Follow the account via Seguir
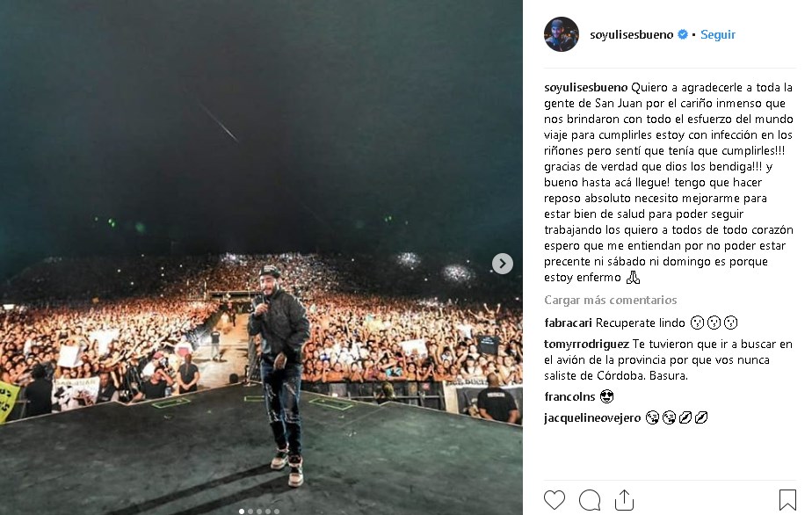812x515 pixels. (718, 34)
